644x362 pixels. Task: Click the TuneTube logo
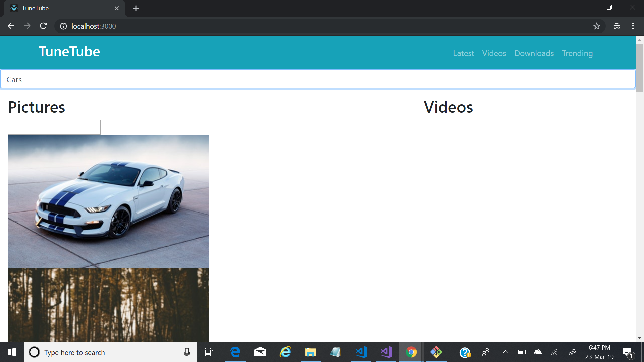(69, 51)
